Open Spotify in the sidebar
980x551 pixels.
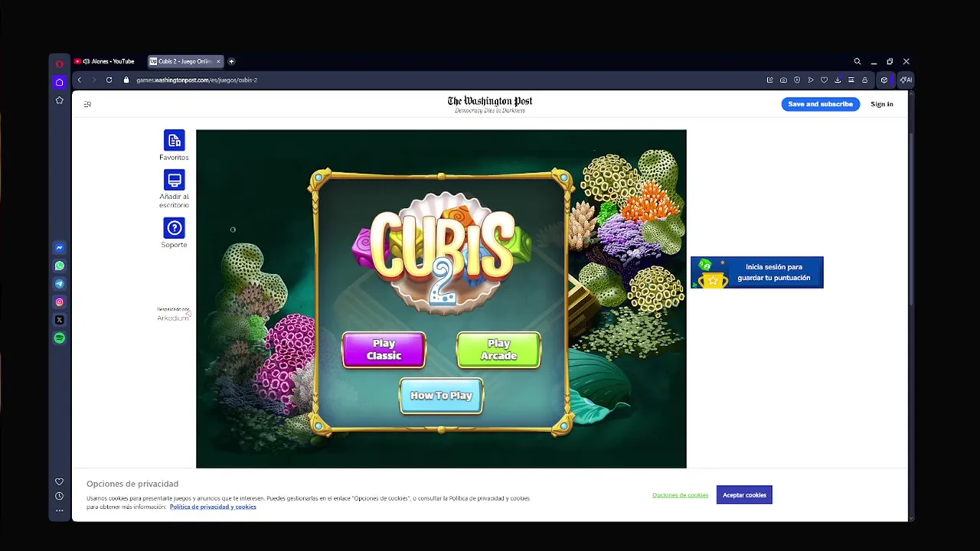pyautogui.click(x=59, y=338)
